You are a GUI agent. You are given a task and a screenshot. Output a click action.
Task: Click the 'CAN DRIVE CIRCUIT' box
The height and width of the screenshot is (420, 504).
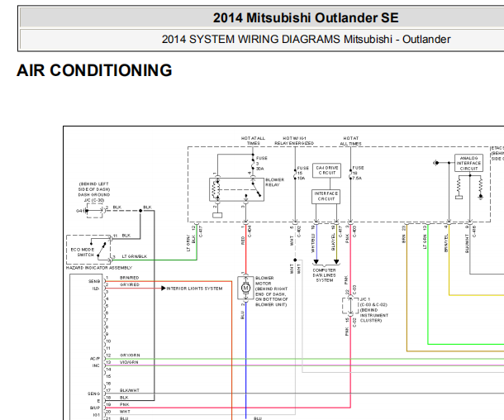pos(327,170)
